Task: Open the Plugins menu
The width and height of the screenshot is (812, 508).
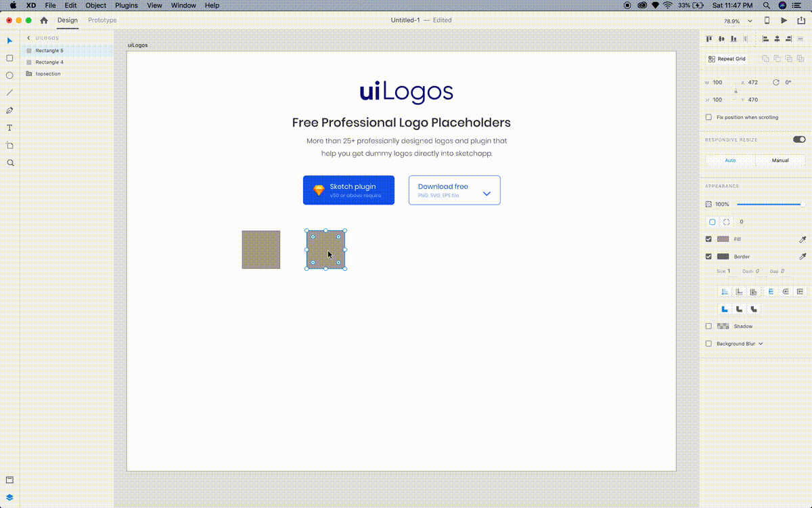Action: pyautogui.click(x=126, y=5)
